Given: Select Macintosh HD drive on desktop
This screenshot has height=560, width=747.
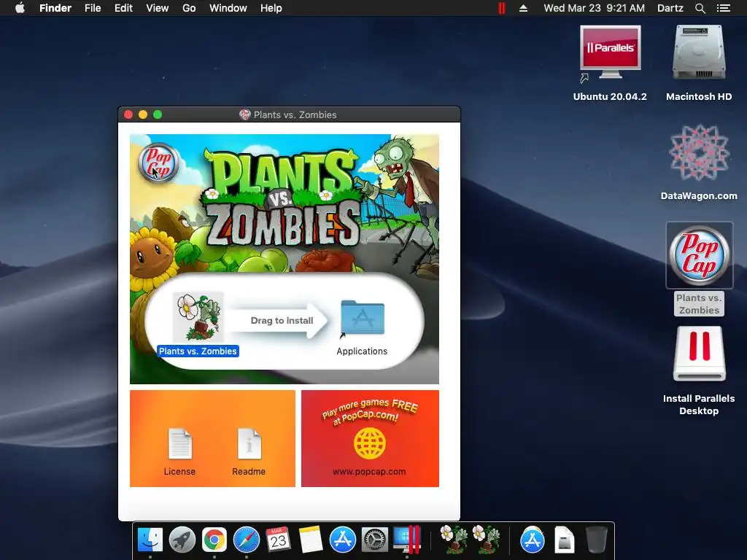Looking at the screenshot, I should click(x=699, y=52).
